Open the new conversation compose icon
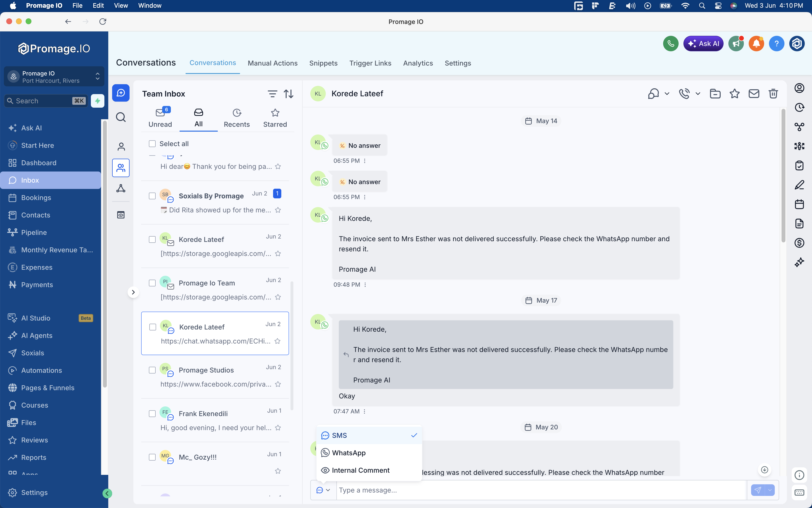Image resolution: width=812 pixels, height=508 pixels. point(121,93)
